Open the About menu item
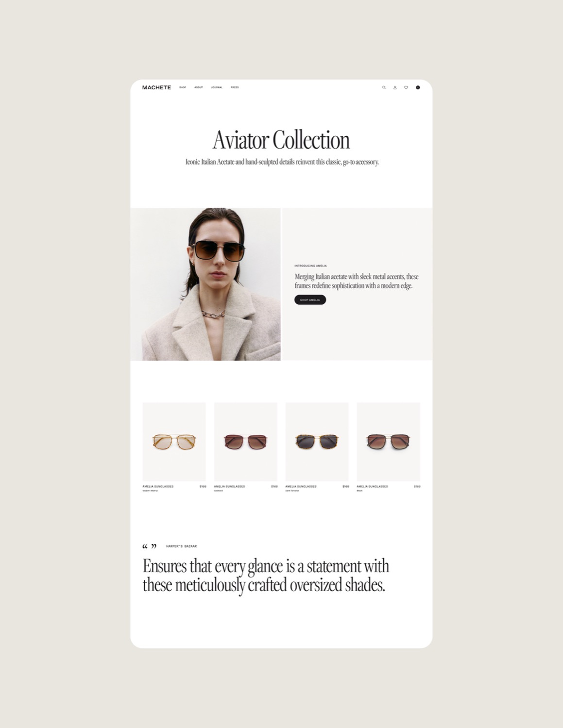Image resolution: width=563 pixels, height=728 pixels. point(199,87)
